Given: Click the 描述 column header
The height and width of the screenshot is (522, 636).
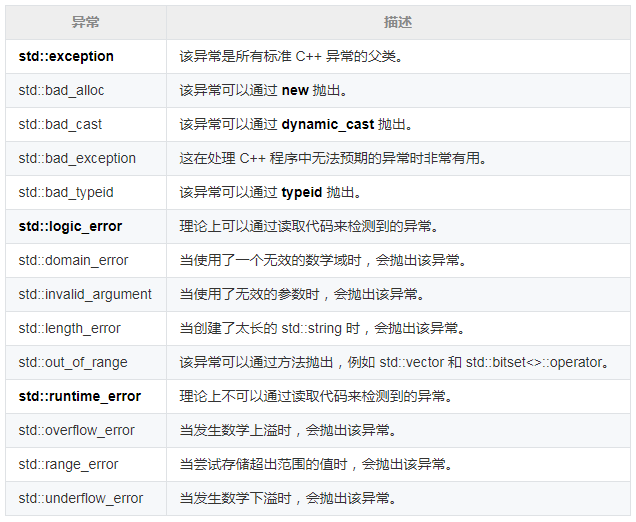Looking at the screenshot, I should [398, 22].
